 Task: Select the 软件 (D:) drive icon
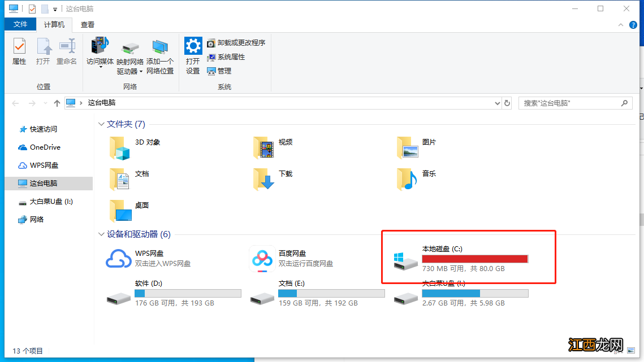(x=119, y=298)
